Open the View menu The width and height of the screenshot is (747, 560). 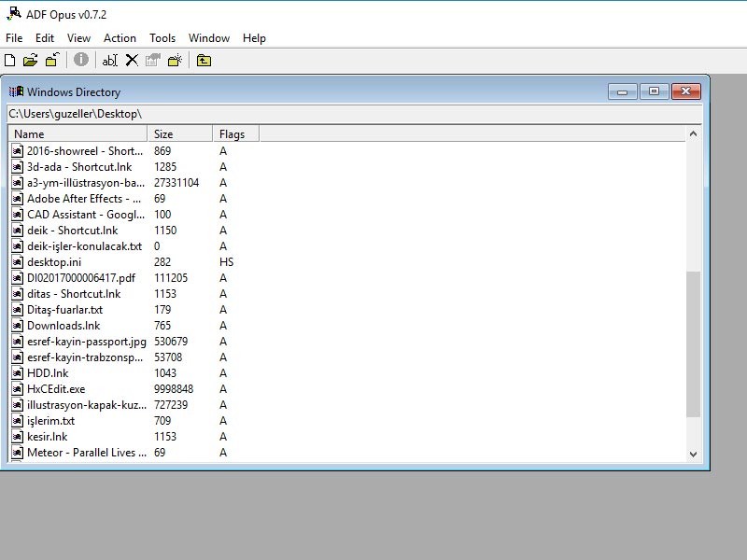pyautogui.click(x=78, y=38)
